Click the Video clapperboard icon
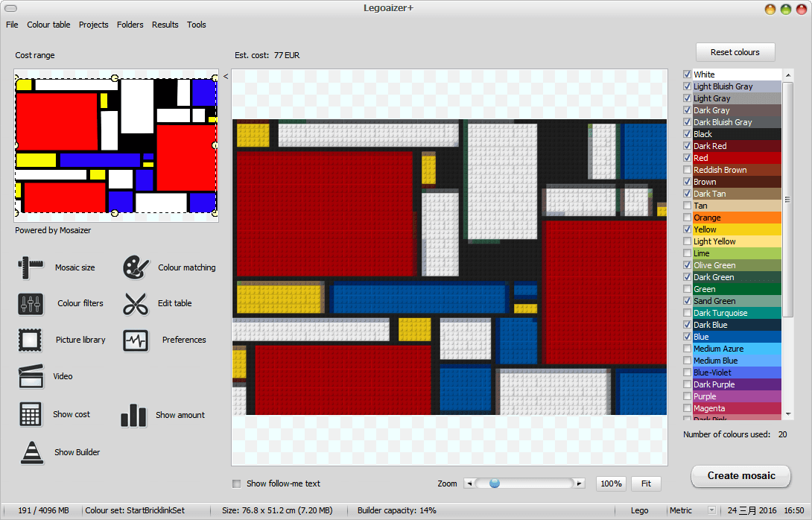Image resolution: width=812 pixels, height=520 pixels. tap(31, 376)
